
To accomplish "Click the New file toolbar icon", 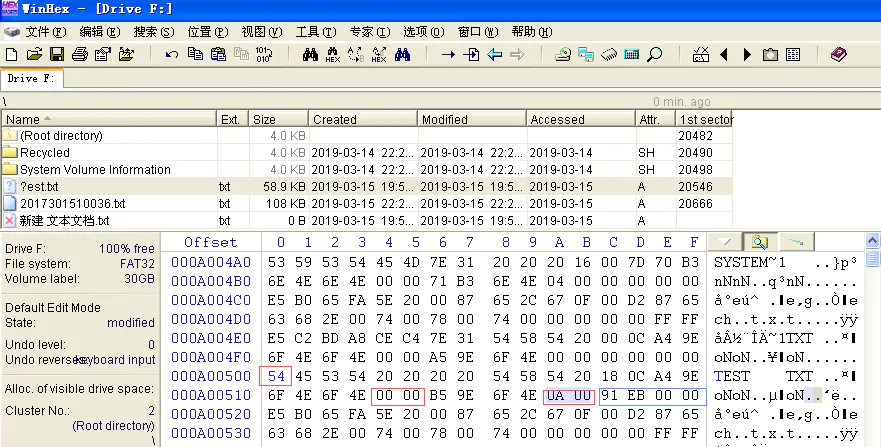I will [x=11, y=54].
